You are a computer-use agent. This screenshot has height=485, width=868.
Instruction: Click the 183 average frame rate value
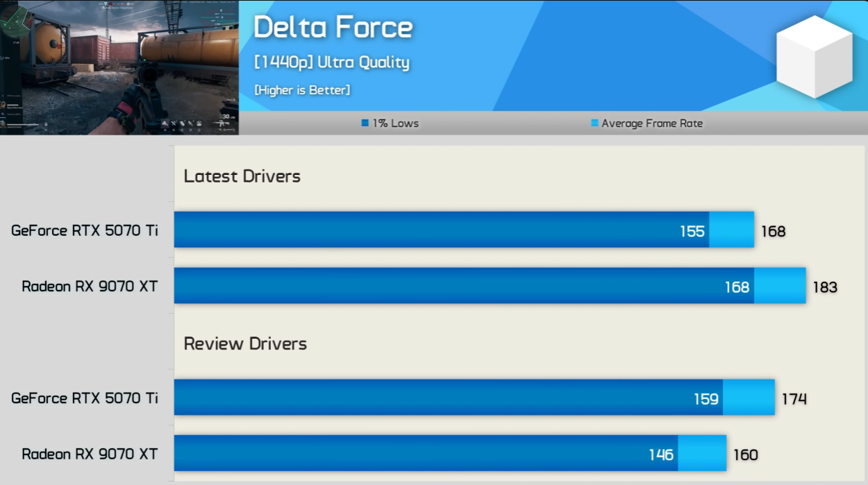pos(825,287)
